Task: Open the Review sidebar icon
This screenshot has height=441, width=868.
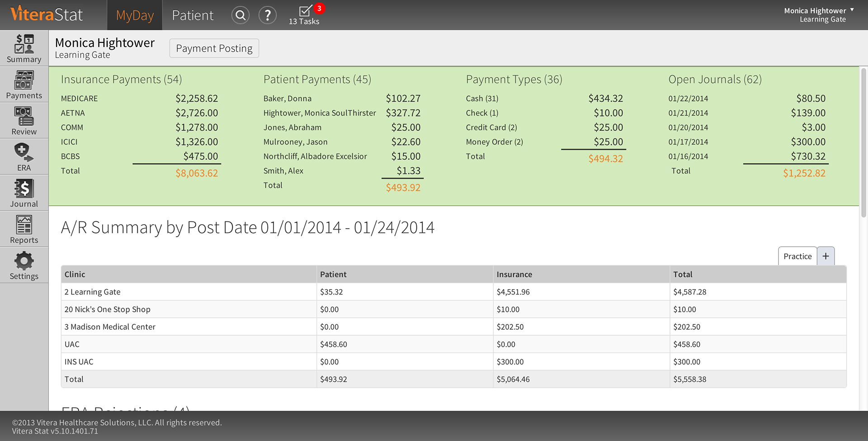Action: (x=24, y=121)
